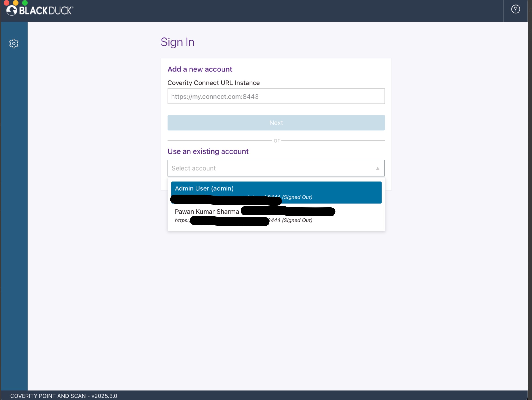Choose the Admin User (admin) account
Viewport: 532px width, 400px height.
tap(276, 192)
